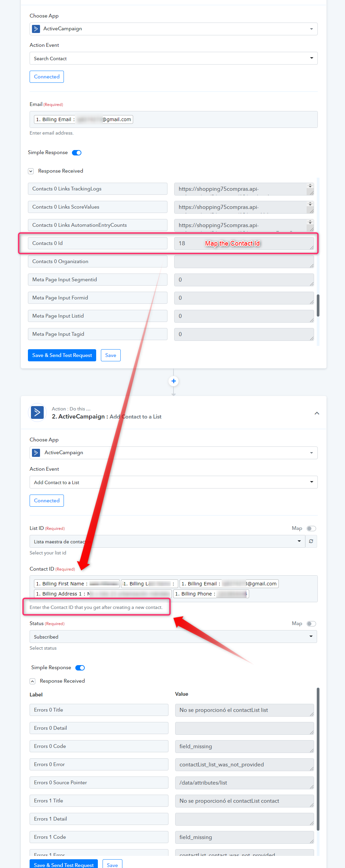Click 'Select status' helper text

point(43,648)
